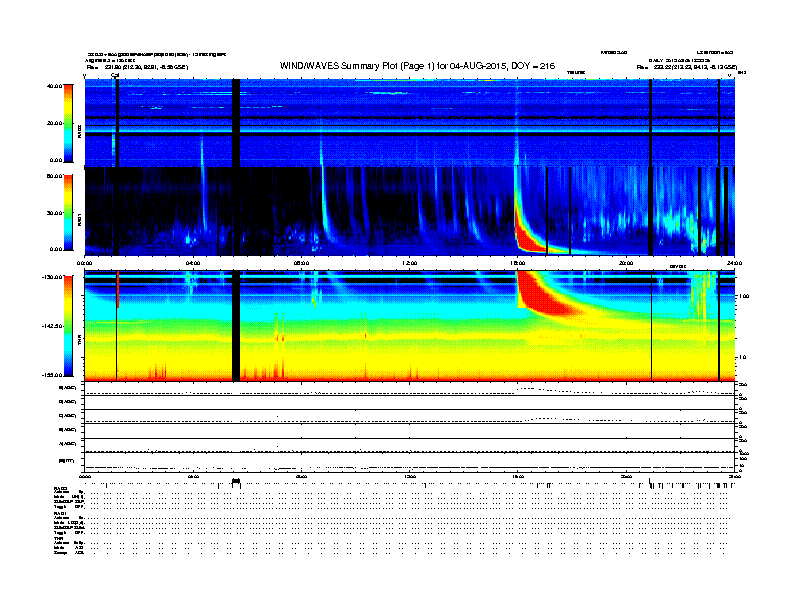792x612 pixels.
Task: Click the RAD1 color scale bar
Action: pos(68,213)
